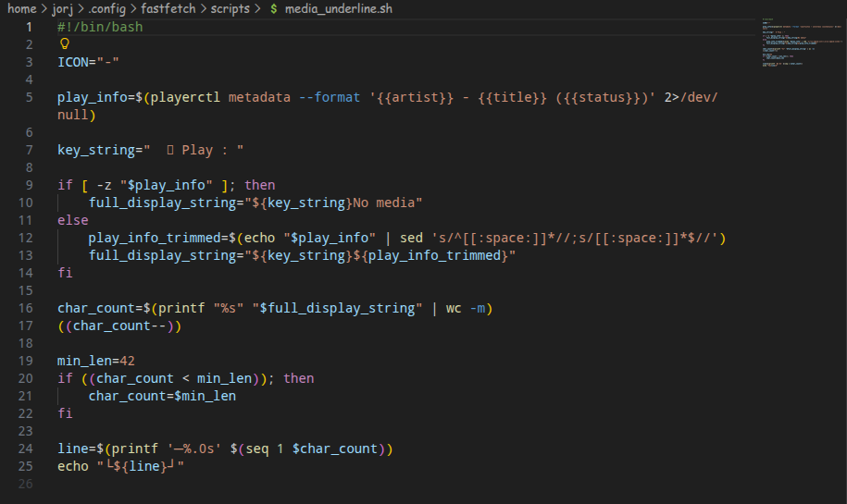Click 'play_info_trimmed' variable on line 12

point(155,238)
